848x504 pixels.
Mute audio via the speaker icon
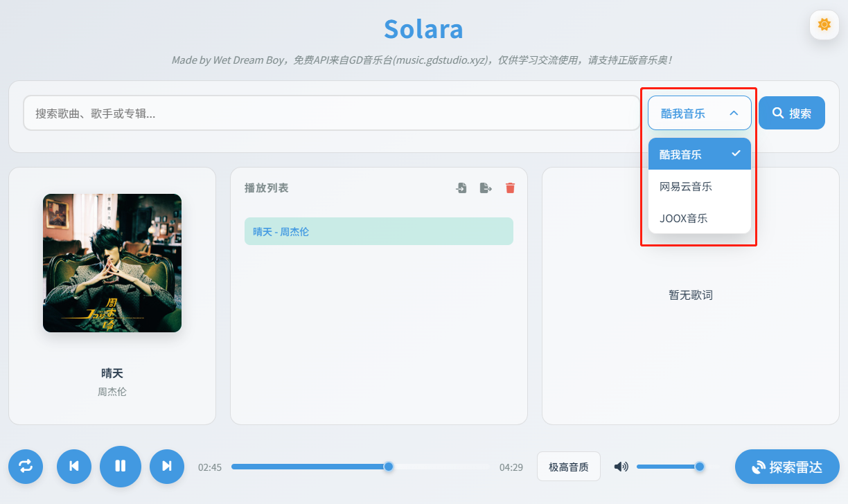coord(621,466)
